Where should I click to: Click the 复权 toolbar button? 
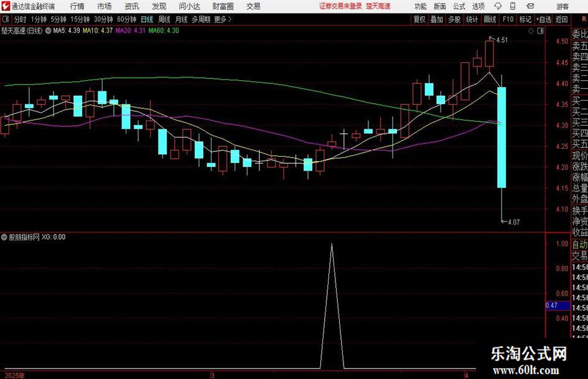point(419,19)
